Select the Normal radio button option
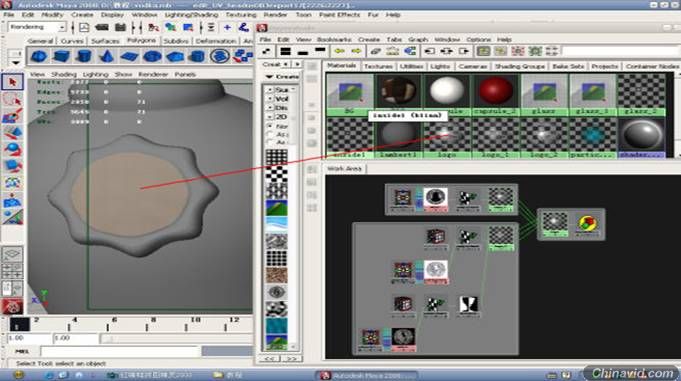 tap(270, 126)
